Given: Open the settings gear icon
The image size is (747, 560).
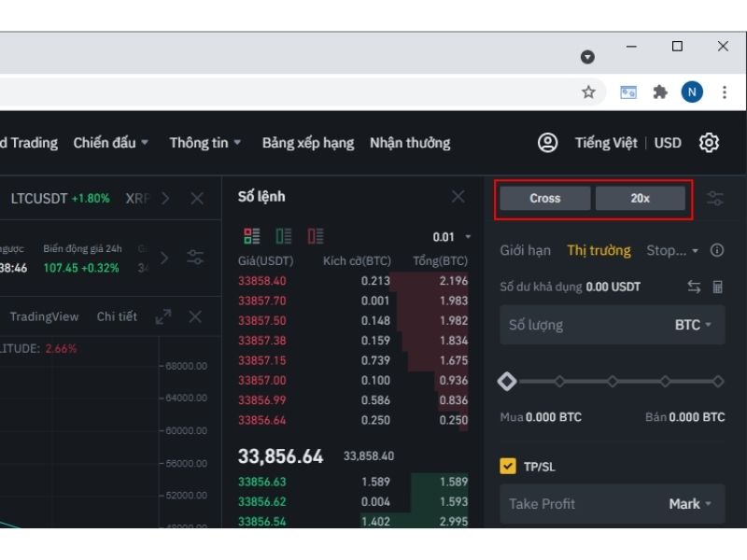Looking at the screenshot, I should coord(709,143).
